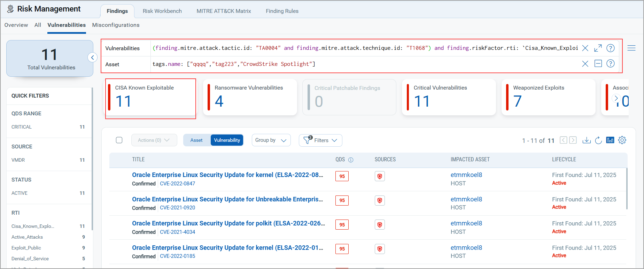Open the CVE-2021-4034 link
This screenshot has width=644, height=269.
click(x=177, y=232)
